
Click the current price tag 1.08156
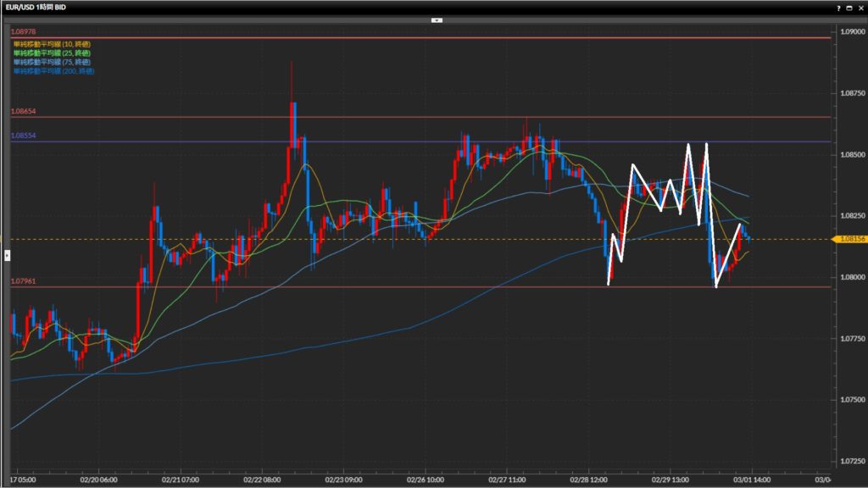pyautogui.click(x=851, y=240)
